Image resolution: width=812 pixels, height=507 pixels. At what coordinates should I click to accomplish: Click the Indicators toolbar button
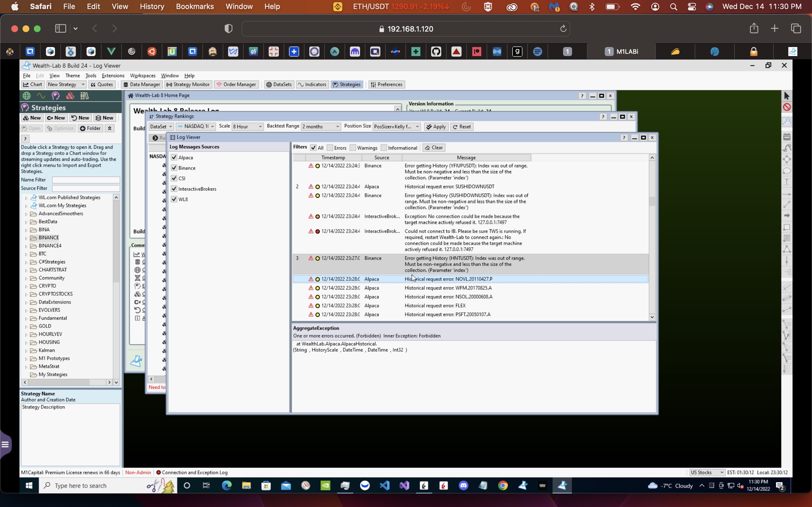(x=312, y=84)
